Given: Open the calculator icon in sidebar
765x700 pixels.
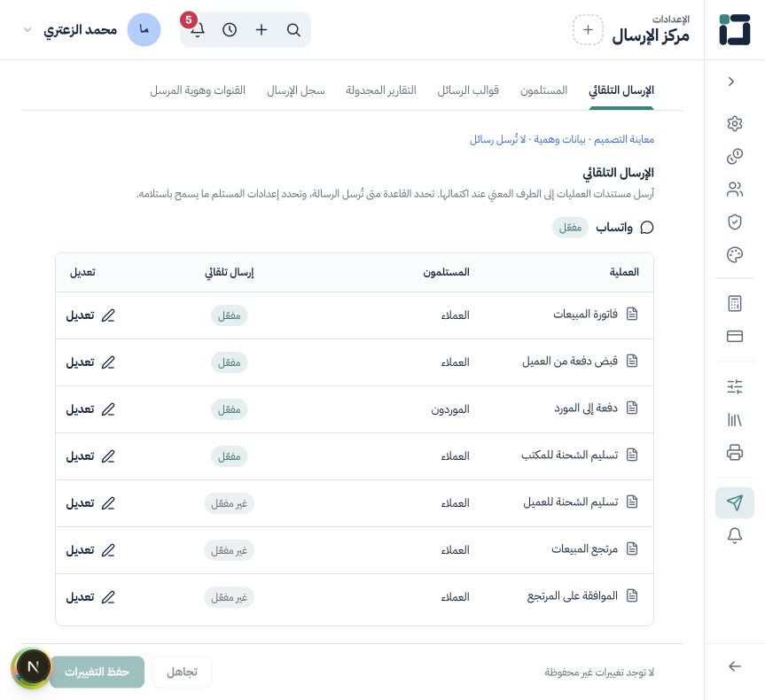Looking at the screenshot, I should 734,303.
